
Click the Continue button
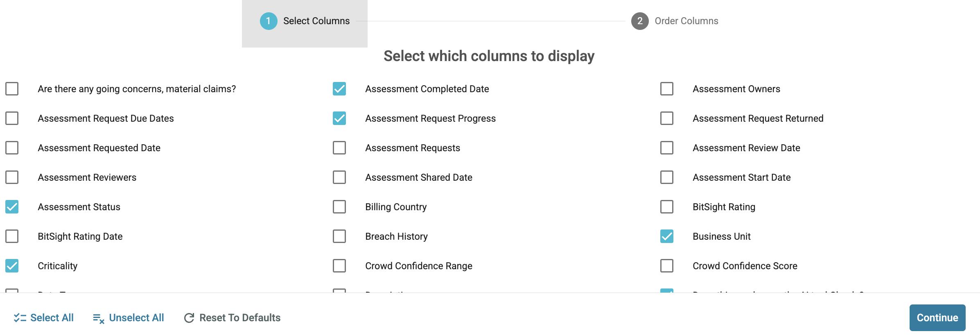pos(937,318)
